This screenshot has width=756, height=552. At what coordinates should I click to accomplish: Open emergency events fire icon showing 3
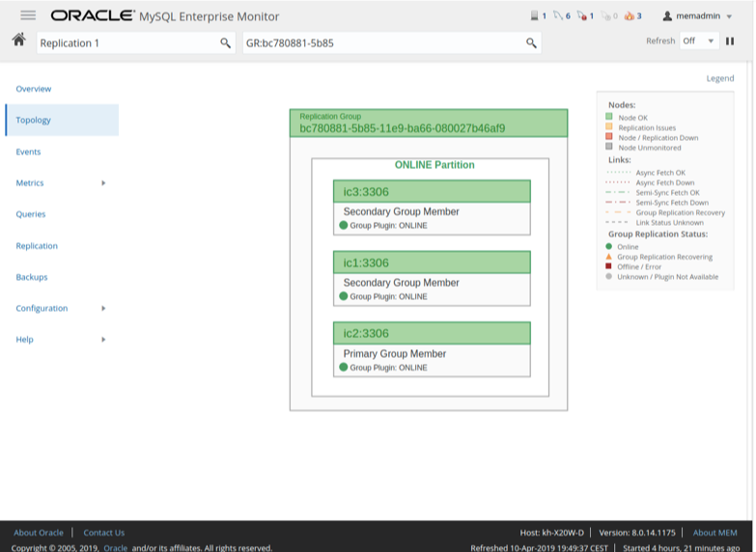pyautogui.click(x=630, y=15)
